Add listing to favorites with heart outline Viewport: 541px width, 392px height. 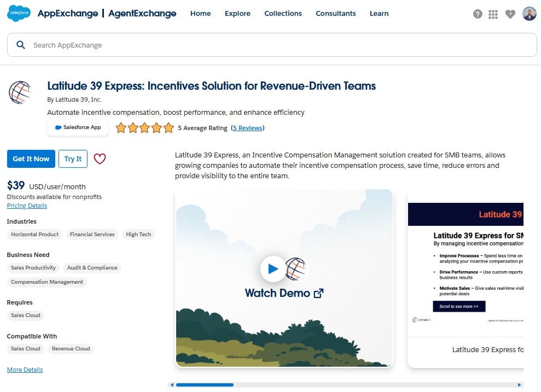pos(100,159)
